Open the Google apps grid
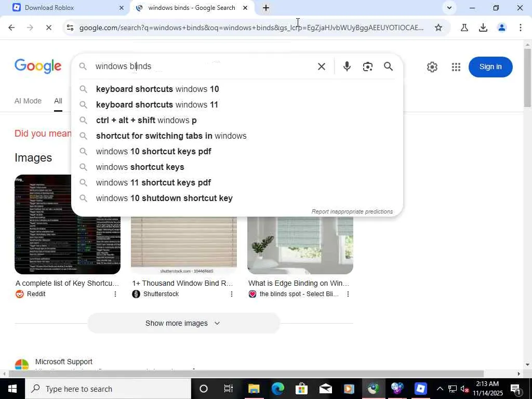This screenshot has width=532, height=399. pyautogui.click(x=456, y=67)
